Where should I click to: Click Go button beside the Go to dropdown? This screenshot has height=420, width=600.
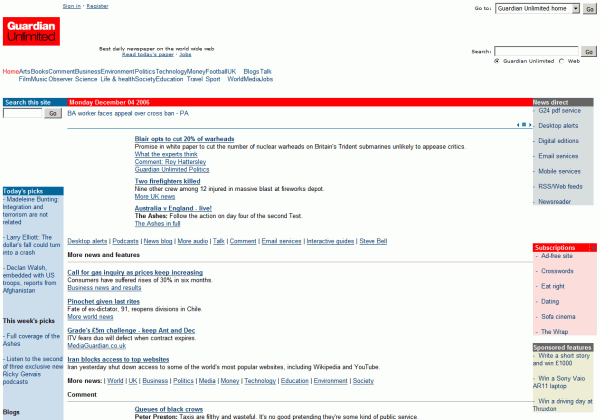click(590, 9)
